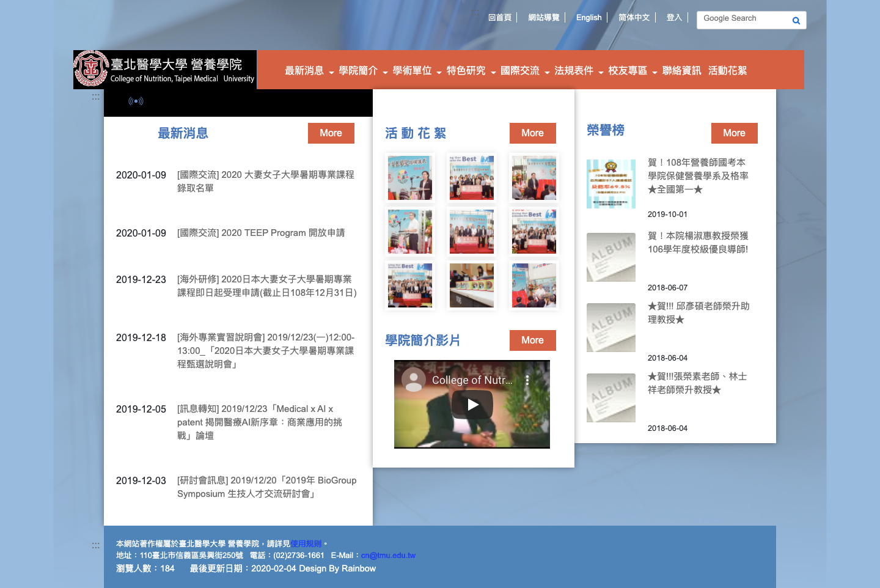
Task: Click the accessibility dots marker near the footer
Action: click(95, 545)
